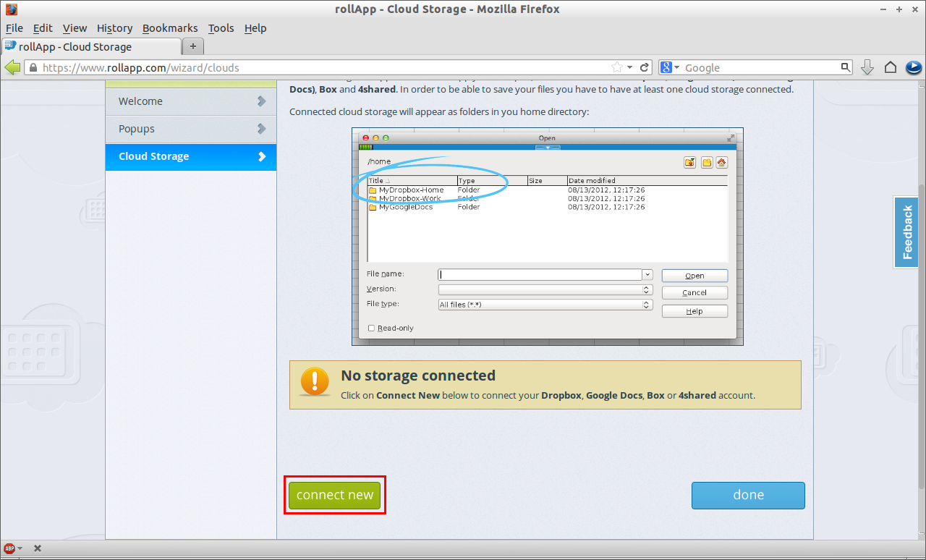Open the Feedback side tab
926x560 pixels.
(x=906, y=232)
